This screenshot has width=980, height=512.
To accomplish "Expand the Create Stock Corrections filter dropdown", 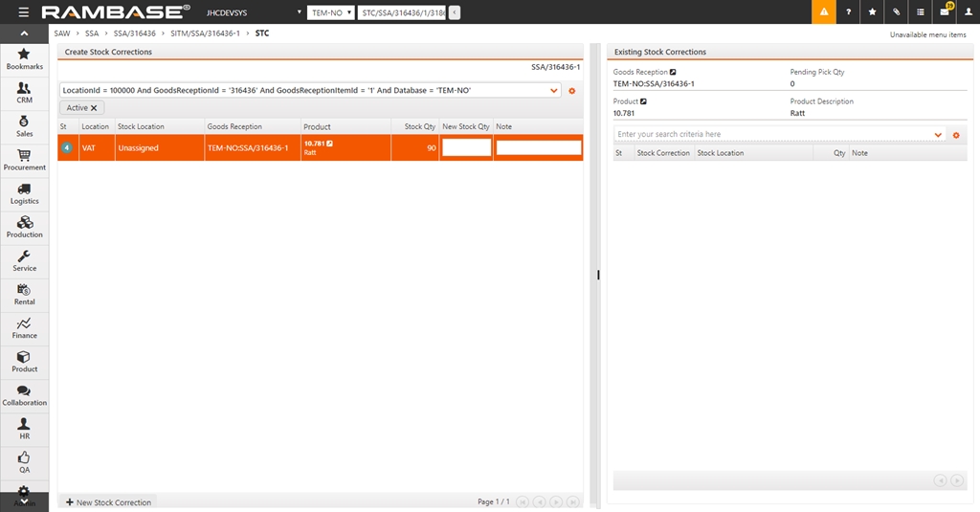I will (554, 91).
